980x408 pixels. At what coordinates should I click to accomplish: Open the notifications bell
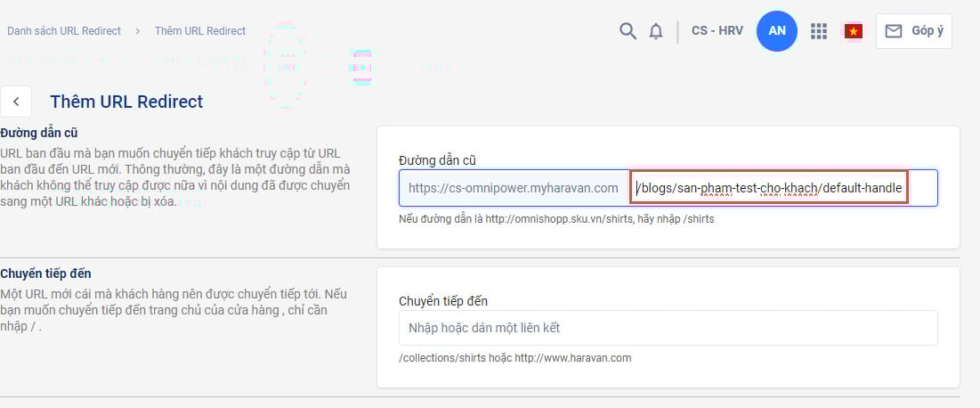[x=656, y=31]
